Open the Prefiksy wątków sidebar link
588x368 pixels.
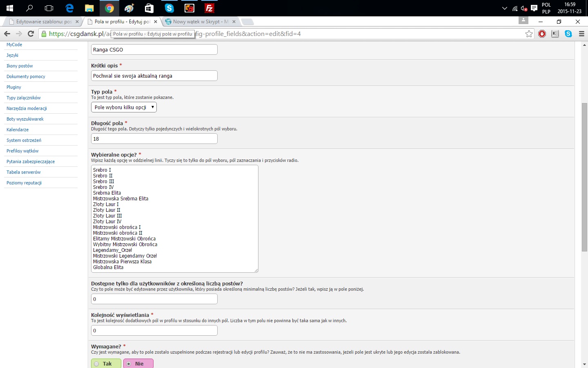click(x=22, y=151)
